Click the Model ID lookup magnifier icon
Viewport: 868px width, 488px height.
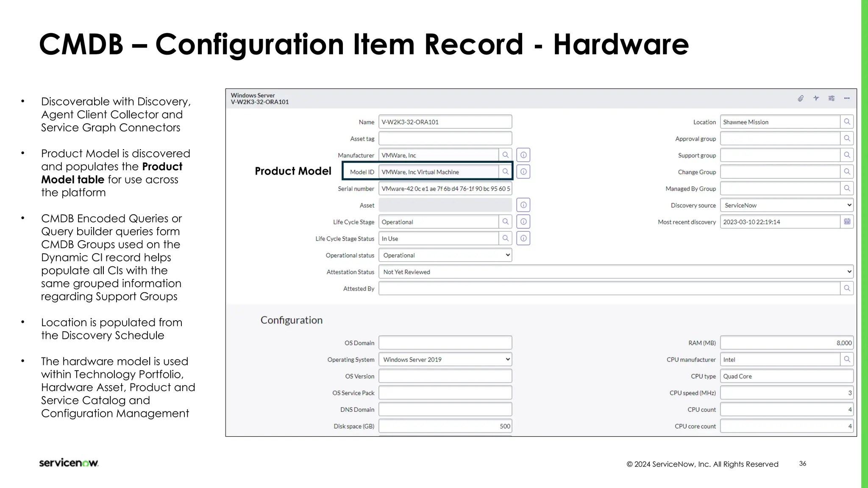click(x=505, y=172)
